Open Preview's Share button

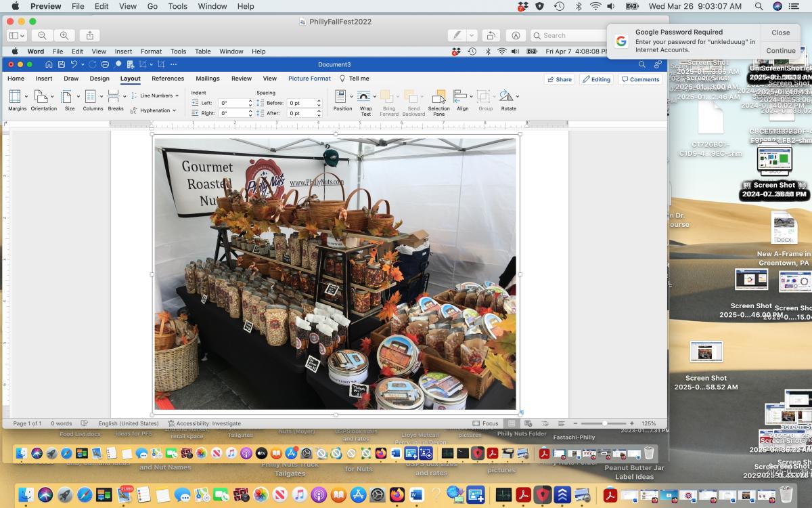(x=89, y=35)
